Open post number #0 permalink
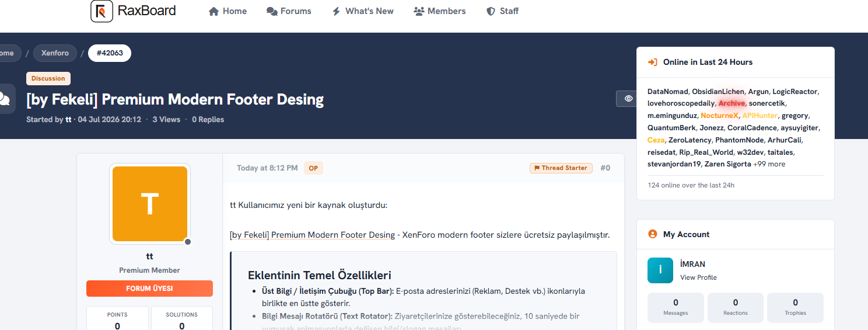Image resolution: width=868 pixels, height=330 pixels. pyautogui.click(x=605, y=168)
